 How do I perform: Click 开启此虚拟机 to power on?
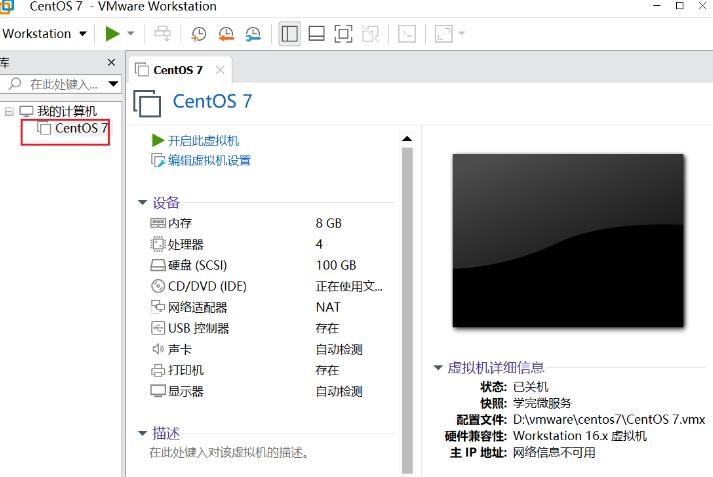click(x=203, y=141)
